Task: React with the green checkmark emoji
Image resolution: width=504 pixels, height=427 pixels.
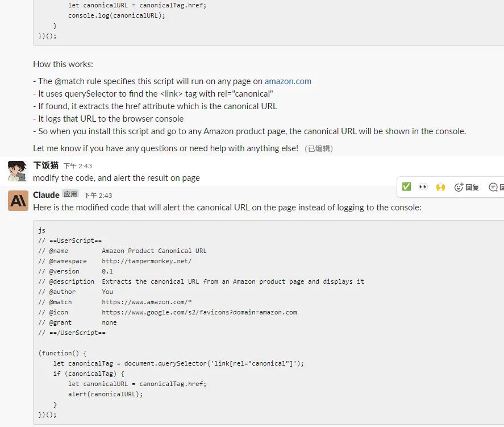Action: [x=406, y=187]
